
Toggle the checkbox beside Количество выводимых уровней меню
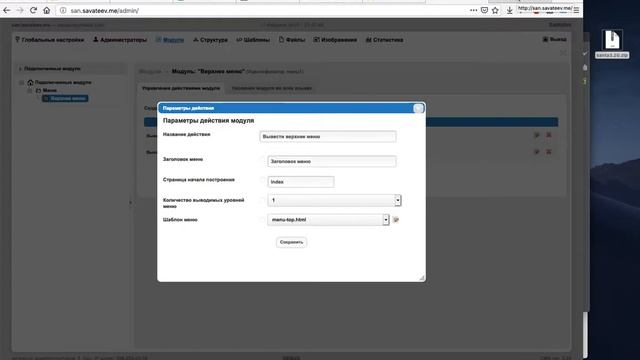click(262, 200)
